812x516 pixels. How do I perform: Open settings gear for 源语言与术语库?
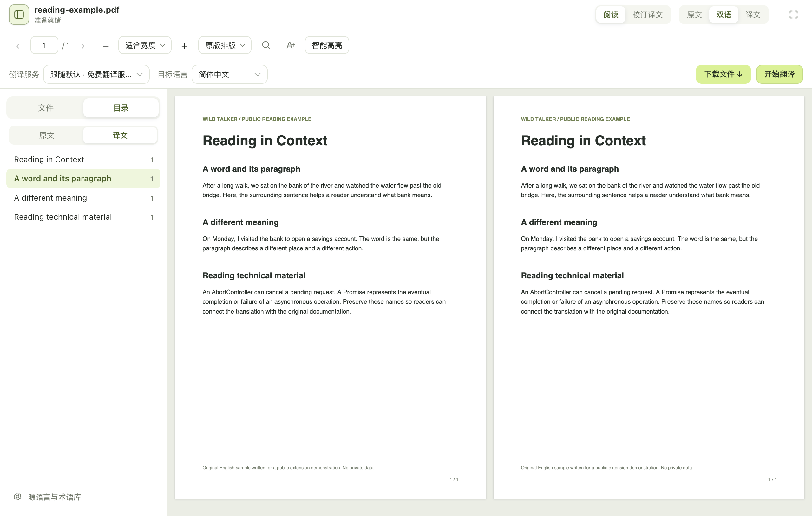point(17,496)
